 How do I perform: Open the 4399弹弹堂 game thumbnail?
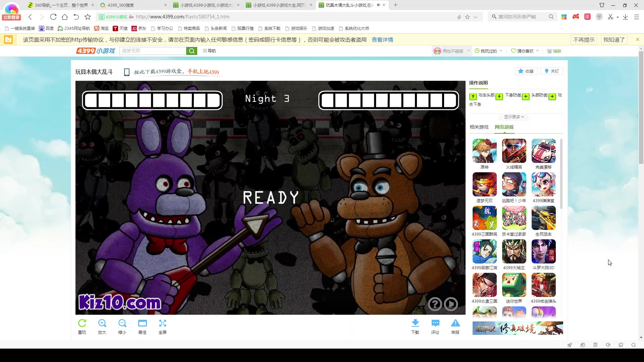coord(543,184)
